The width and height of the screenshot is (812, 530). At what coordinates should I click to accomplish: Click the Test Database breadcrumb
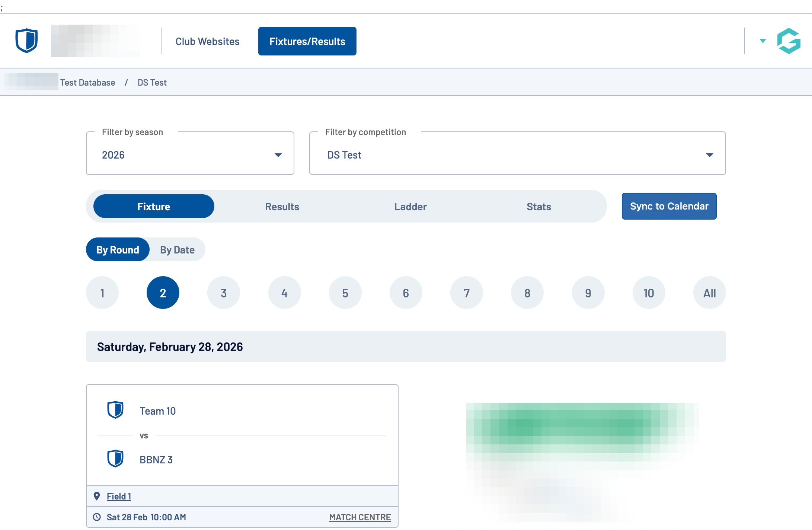pyautogui.click(x=87, y=82)
